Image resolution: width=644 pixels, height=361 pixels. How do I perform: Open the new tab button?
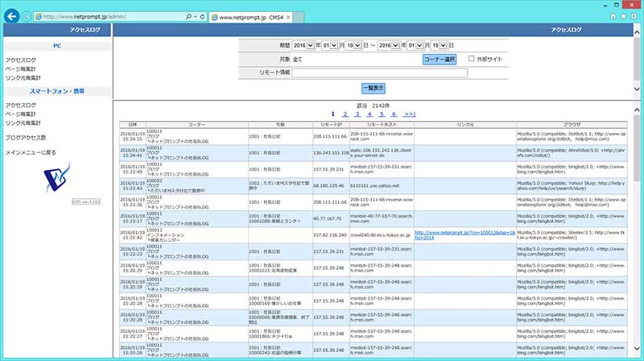299,17
